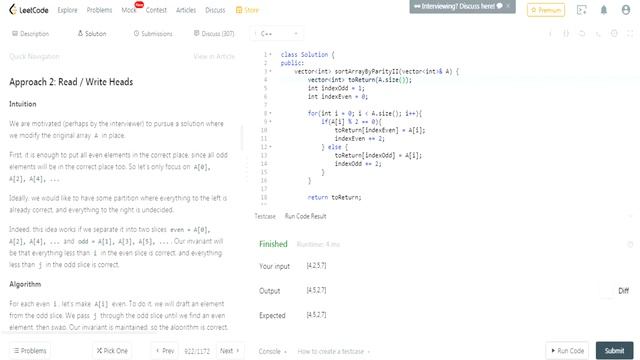Reset code to default icon
Screen dimensions: 640x360
coord(582,33)
